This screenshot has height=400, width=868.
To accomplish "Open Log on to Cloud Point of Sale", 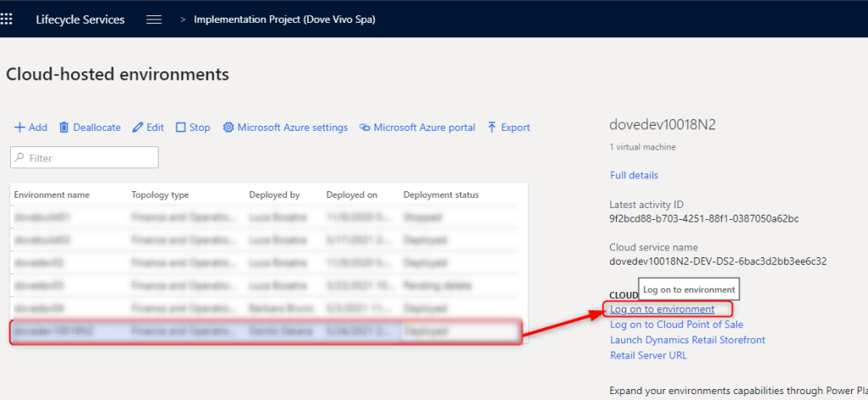I will 676,324.
